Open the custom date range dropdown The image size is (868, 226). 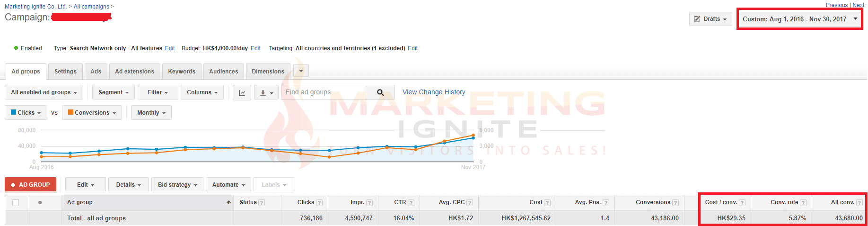pyautogui.click(x=799, y=19)
